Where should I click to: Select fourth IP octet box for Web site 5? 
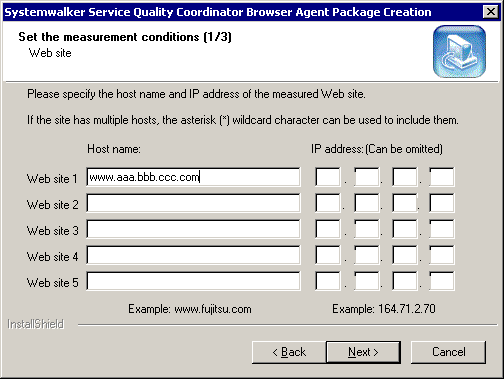pos(442,281)
